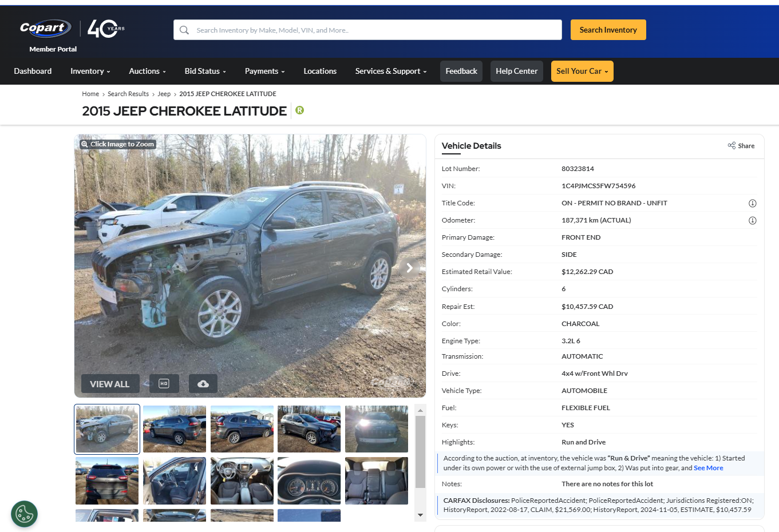Go to the Dashboard menu item
779x532 pixels.
(x=33, y=72)
